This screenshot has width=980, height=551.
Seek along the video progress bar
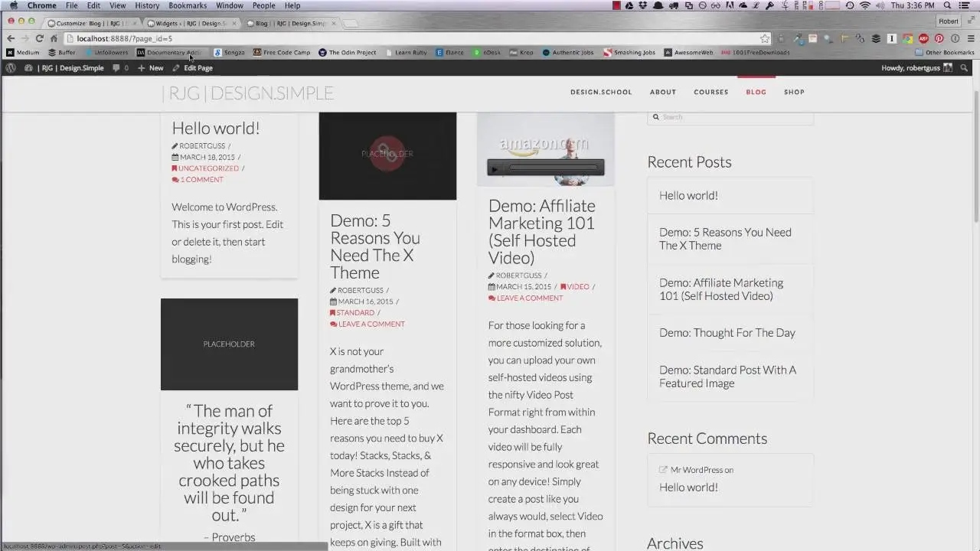tap(553, 168)
